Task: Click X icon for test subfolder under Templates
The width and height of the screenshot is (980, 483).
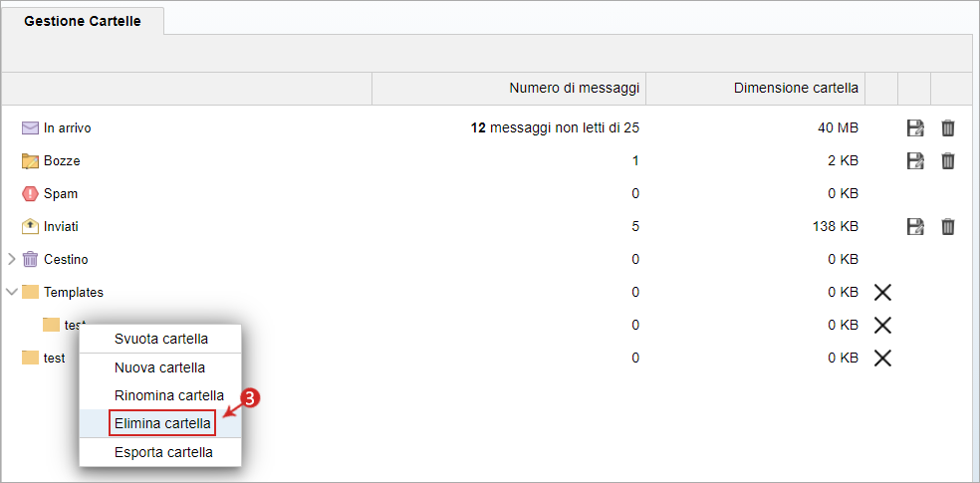Action: pos(881,325)
